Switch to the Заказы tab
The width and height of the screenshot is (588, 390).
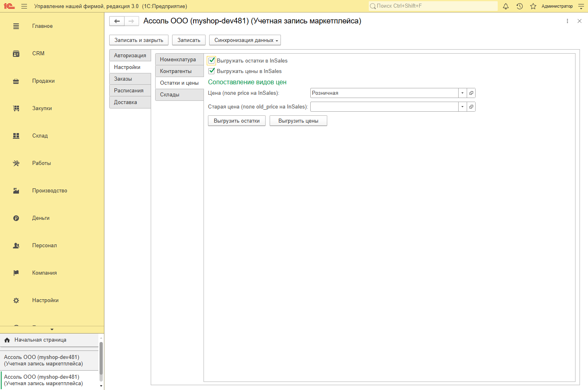pyautogui.click(x=130, y=79)
